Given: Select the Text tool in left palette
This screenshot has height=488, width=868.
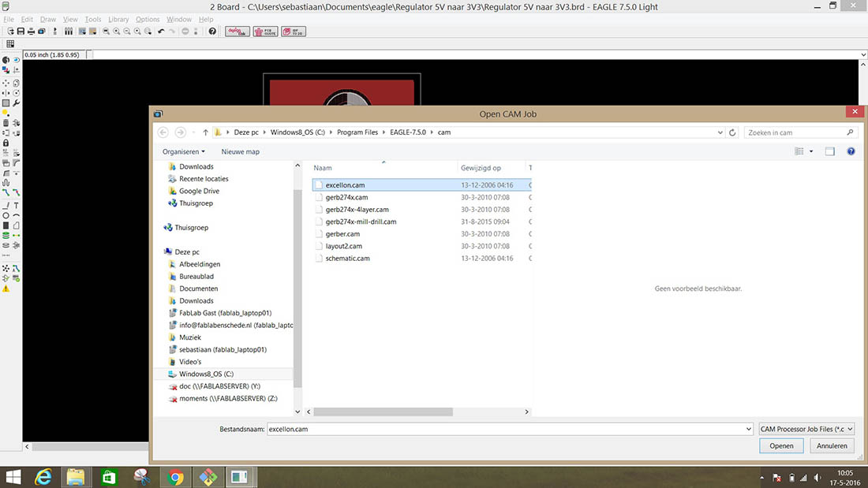Looking at the screenshot, I should click(16, 205).
